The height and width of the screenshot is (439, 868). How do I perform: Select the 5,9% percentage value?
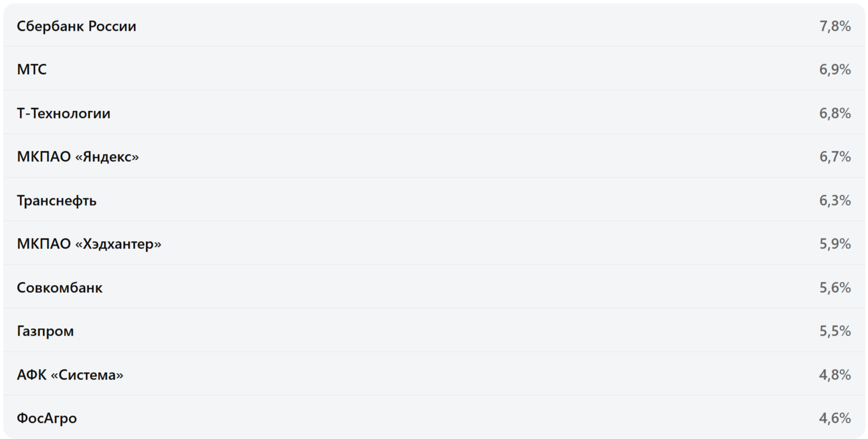click(835, 244)
